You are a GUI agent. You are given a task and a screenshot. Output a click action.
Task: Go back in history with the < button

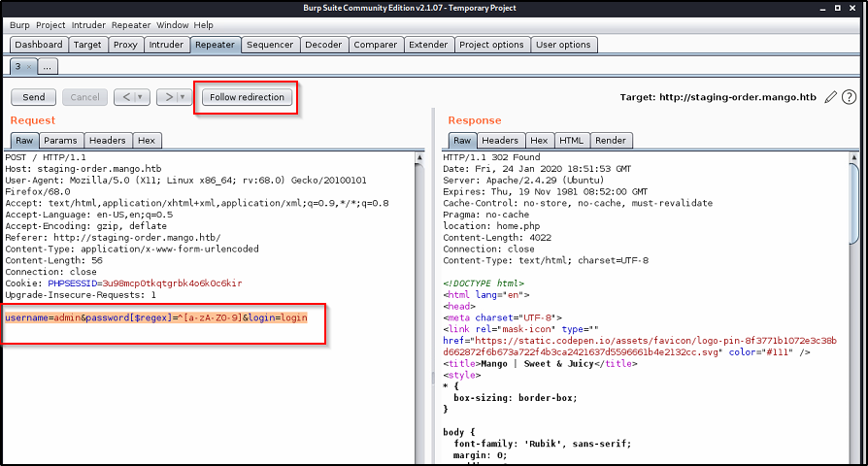pyautogui.click(x=126, y=97)
